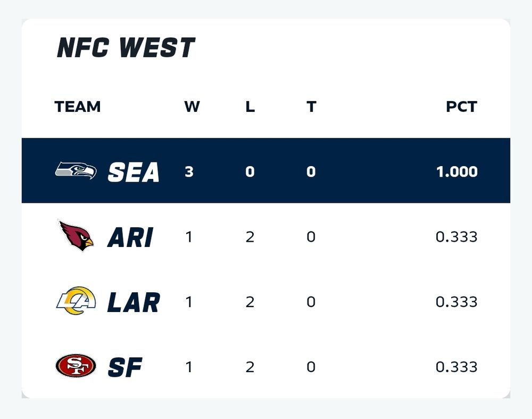Viewport: 532px width, 419px height.
Task: Click the San Francisco 49ers logo
Action: [x=76, y=366]
